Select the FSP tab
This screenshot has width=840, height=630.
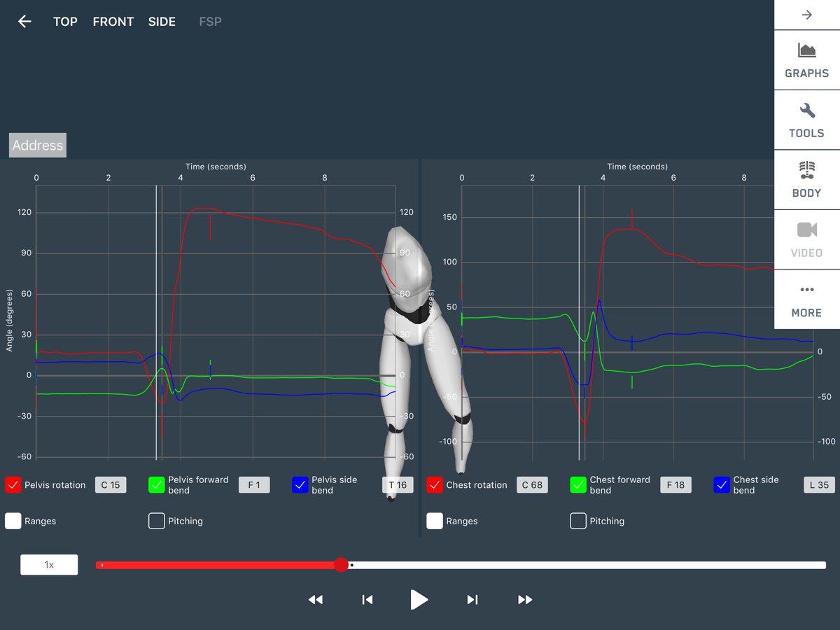pyautogui.click(x=210, y=21)
